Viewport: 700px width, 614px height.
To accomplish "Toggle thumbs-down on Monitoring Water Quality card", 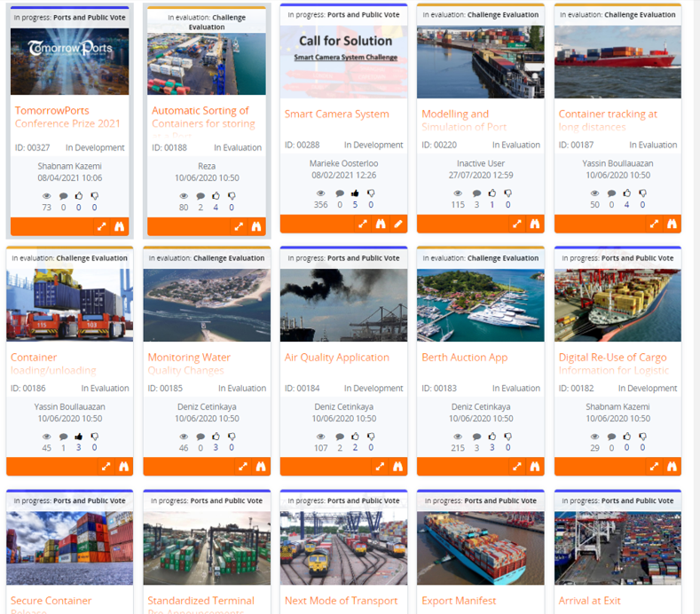I will click(232, 437).
